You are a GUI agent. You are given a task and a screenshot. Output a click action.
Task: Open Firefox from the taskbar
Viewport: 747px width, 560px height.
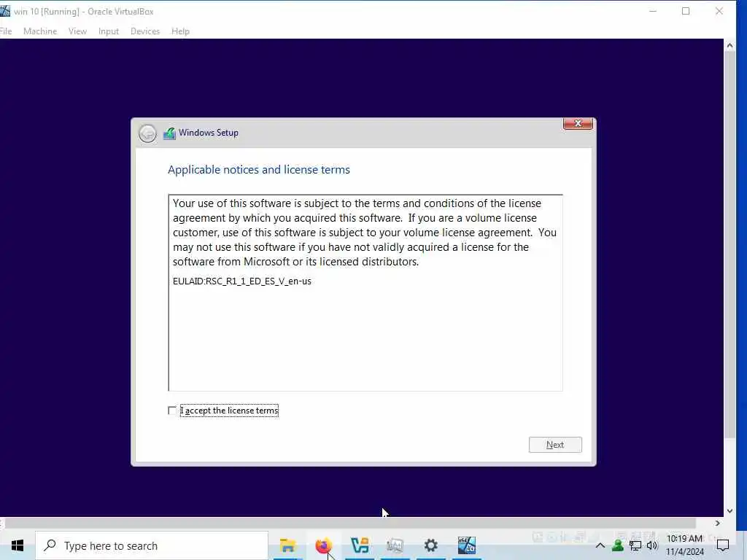point(323,545)
